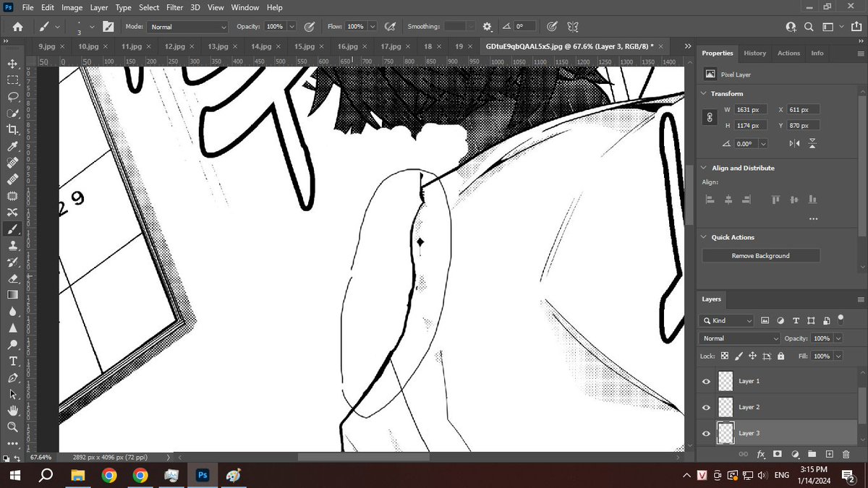Create new adjustment layer icon
Screen dimensions: 868x488
pyautogui.click(x=795, y=454)
